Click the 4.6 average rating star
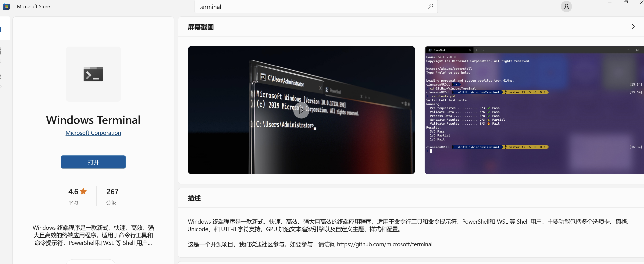The image size is (644, 264). tap(83, 191)
